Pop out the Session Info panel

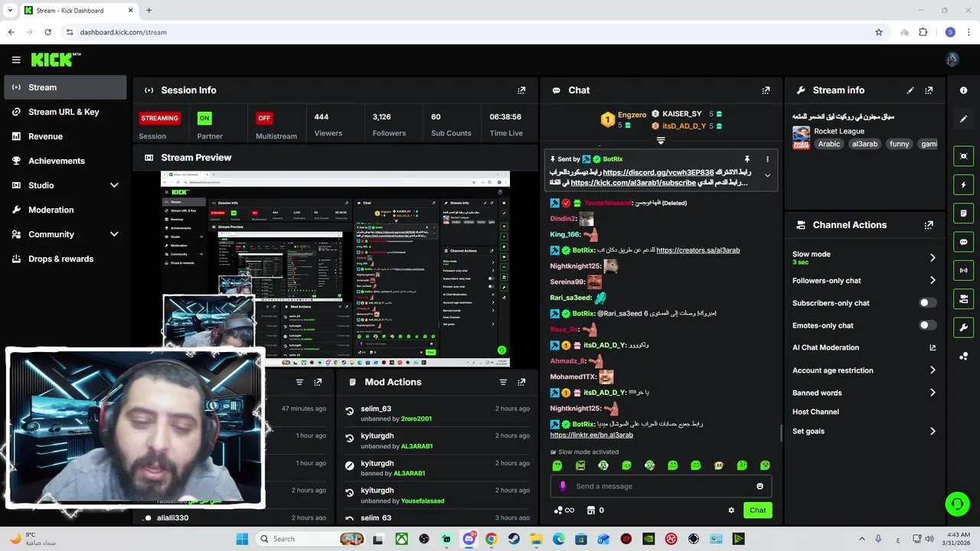[521, 90]
